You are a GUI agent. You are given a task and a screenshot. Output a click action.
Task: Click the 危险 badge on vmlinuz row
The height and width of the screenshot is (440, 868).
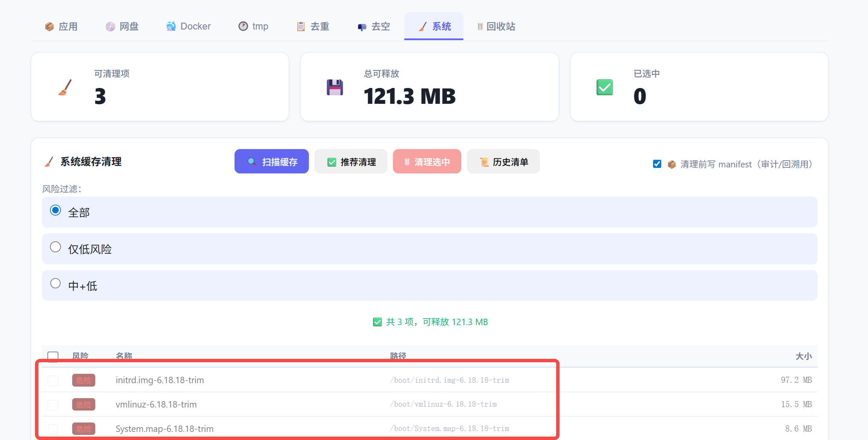click(84, 405)
